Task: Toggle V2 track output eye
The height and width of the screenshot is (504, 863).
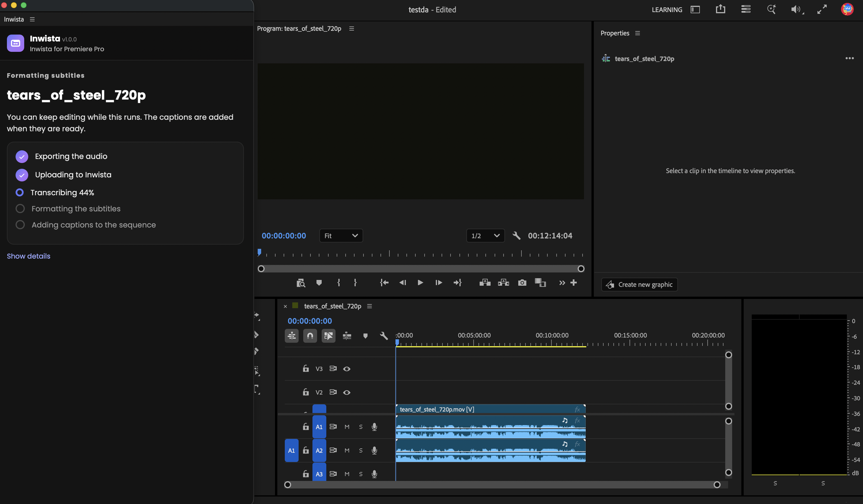Action: [x=346, y=393]
